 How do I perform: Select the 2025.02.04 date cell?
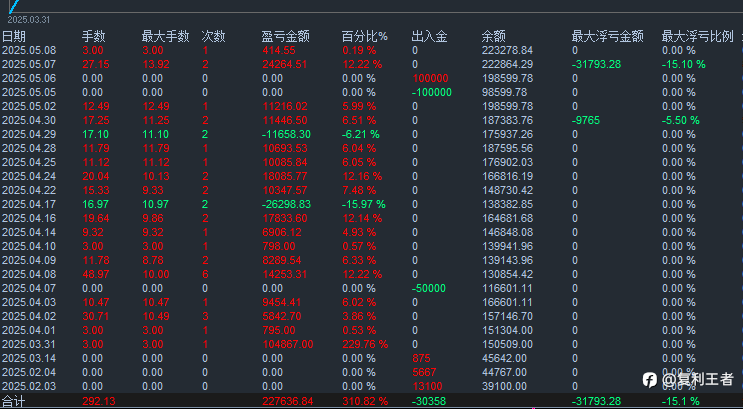coord(29,372)
